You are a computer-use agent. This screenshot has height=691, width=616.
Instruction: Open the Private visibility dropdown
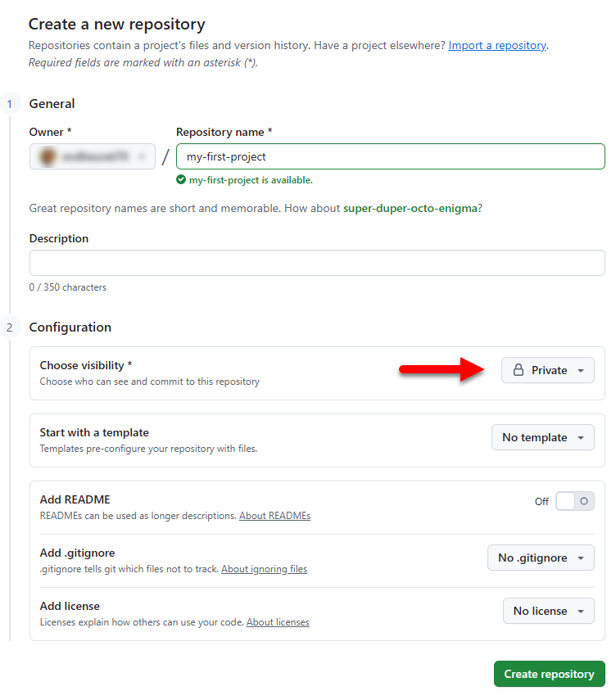(x=548, y=370)
